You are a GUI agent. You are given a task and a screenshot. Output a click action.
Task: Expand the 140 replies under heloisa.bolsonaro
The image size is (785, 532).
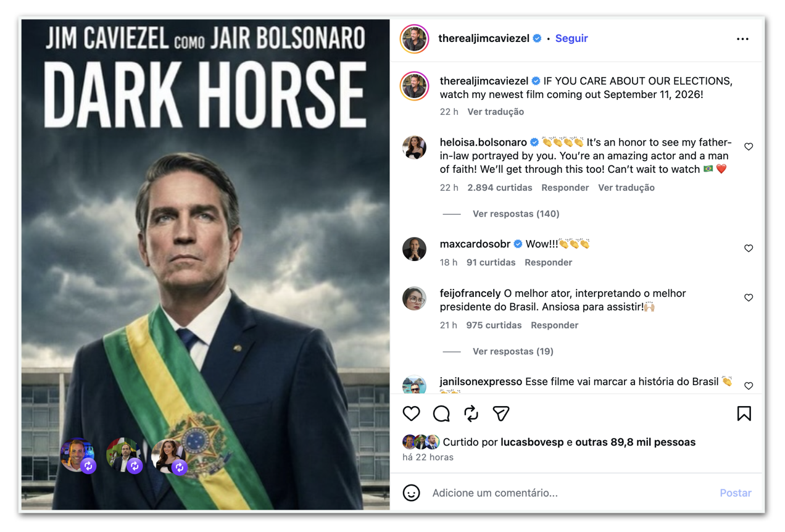pyautogui.click(x=515, y=214)
